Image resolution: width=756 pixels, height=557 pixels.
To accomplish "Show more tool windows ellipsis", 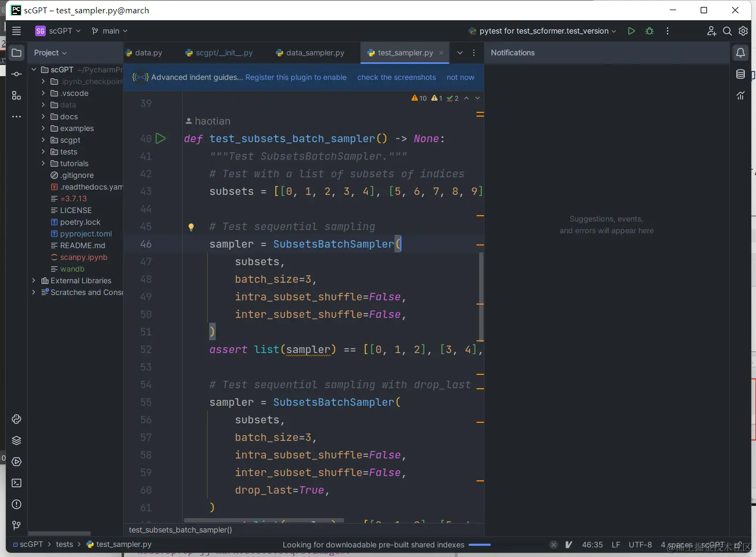I will click(x=17, y=117).
